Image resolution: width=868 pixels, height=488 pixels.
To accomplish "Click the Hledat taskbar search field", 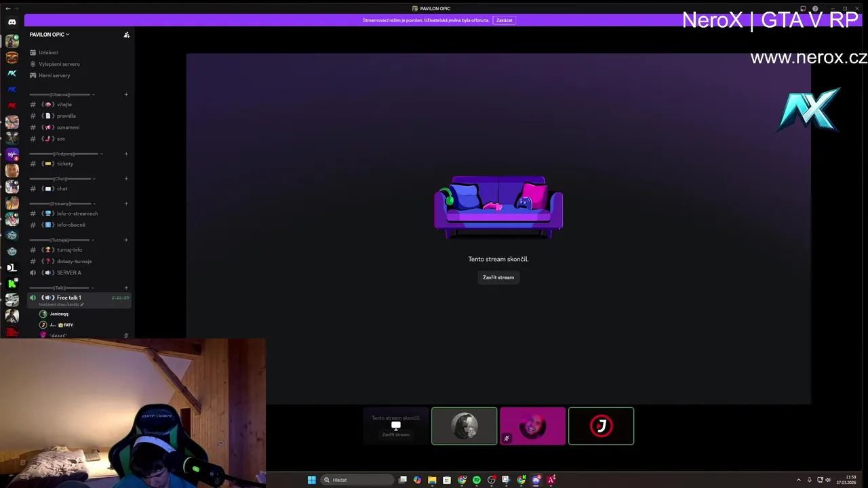I will click(x=357, y=480).
